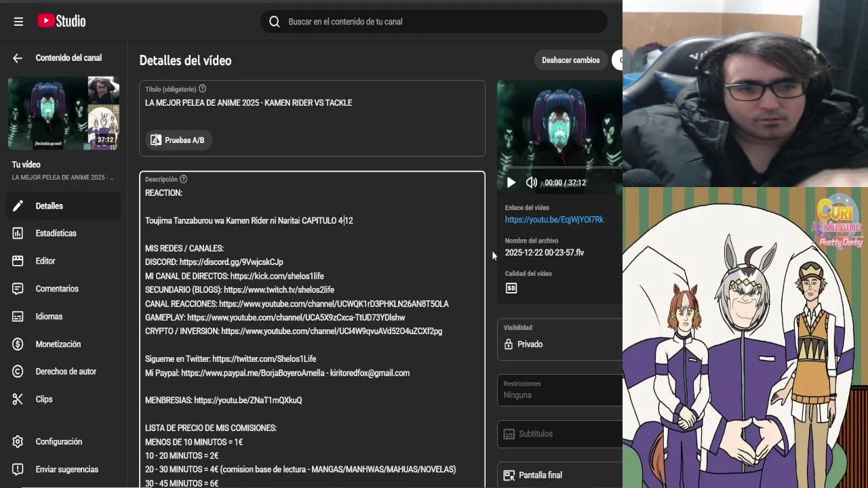Click the DISCORD line in description
The height and width of the screenshot is (488, 868).
214,262
